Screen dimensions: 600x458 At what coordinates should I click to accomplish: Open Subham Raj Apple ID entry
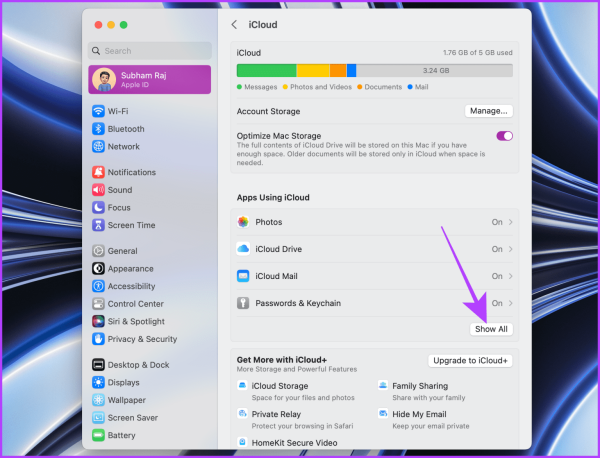[150, 80]
